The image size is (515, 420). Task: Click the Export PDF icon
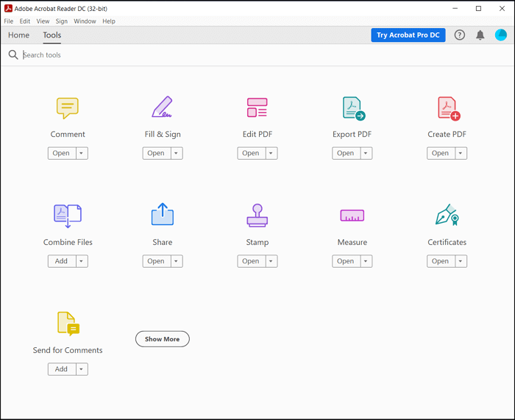(352, 108)
